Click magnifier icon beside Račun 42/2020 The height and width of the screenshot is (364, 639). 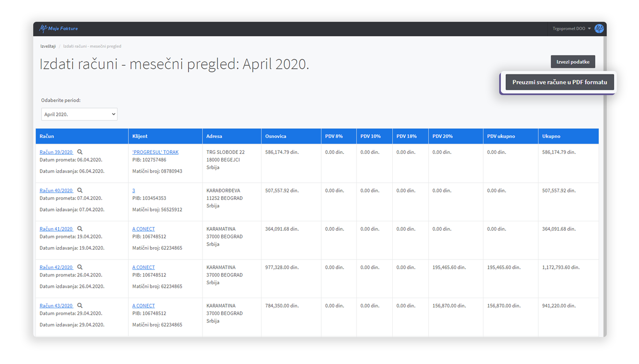tap(80, 267)
